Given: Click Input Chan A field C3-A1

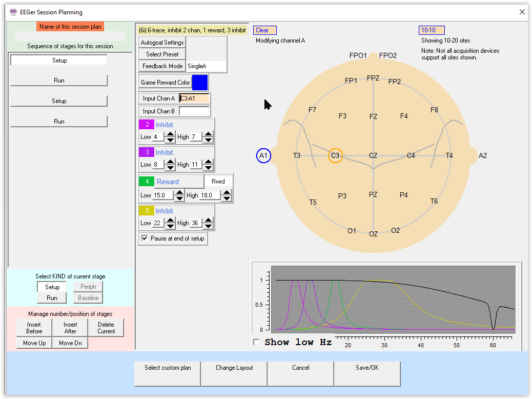Looking at the screenshot, I should [x=194, y=98].
